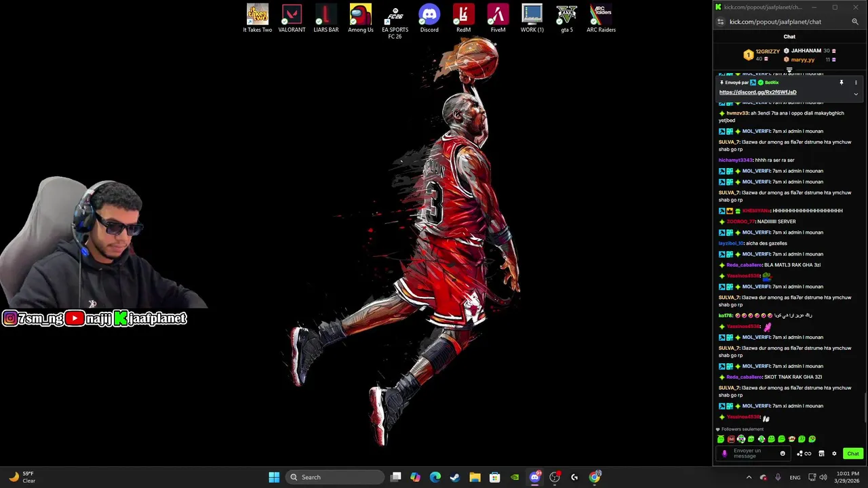Open the Discord desktop shortcut
868x488 pixels.
click(x=429, y=18)
